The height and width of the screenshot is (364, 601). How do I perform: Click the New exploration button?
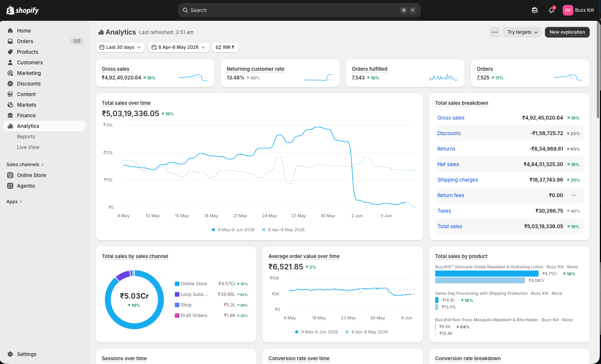(567, 32)
